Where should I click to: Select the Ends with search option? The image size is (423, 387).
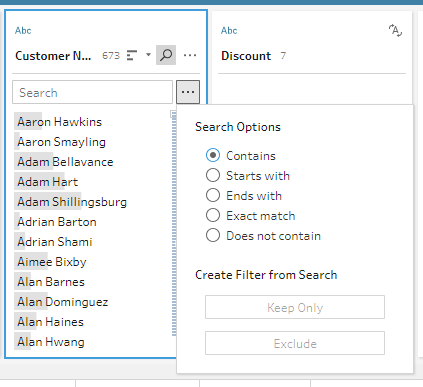pyautogui.click(x=213, y=195)
